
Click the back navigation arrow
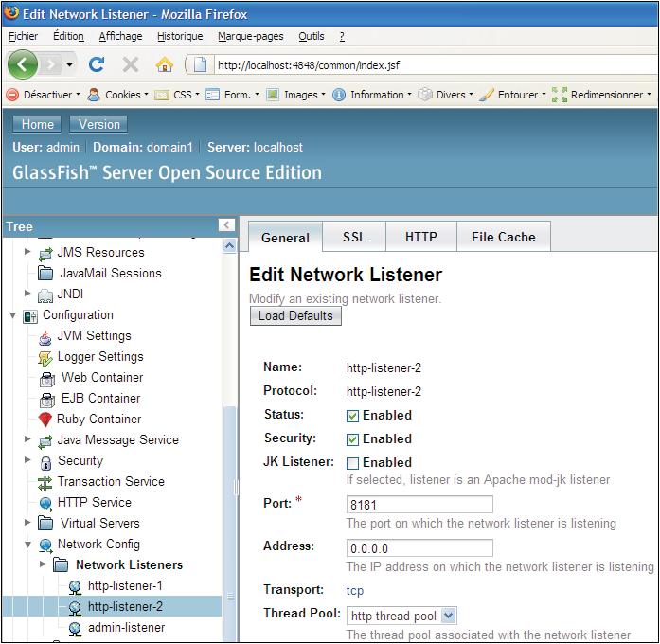(24, 64)
